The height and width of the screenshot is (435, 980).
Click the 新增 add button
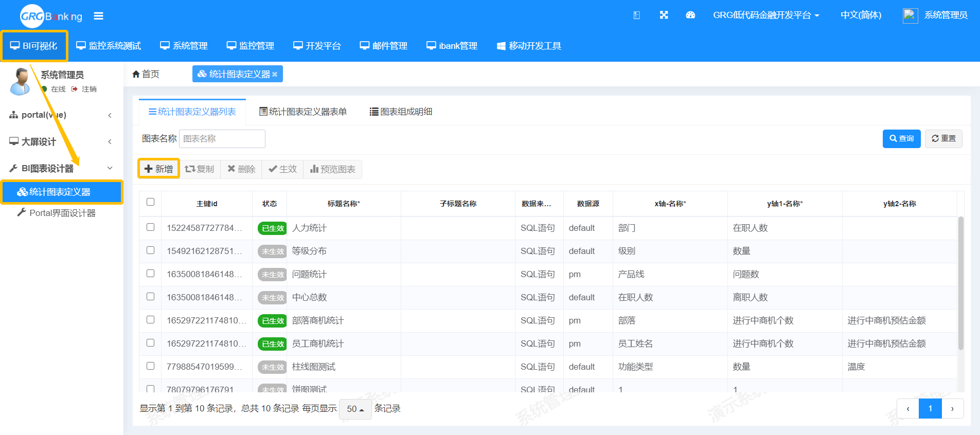tap(158, 169)
